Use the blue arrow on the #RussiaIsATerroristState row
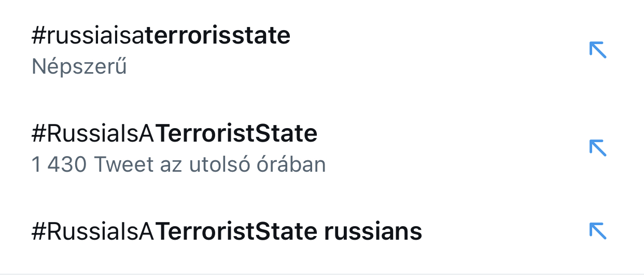This screenshot has height=276, width=644. (x=598, y=148)
